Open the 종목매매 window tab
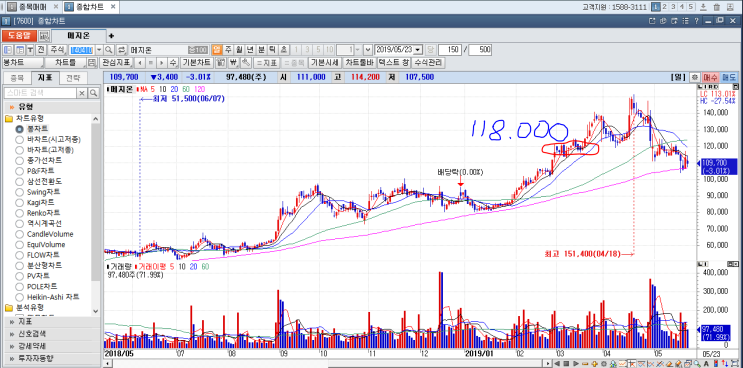Viewport: 743px width, 368px height. coord(34,7)
